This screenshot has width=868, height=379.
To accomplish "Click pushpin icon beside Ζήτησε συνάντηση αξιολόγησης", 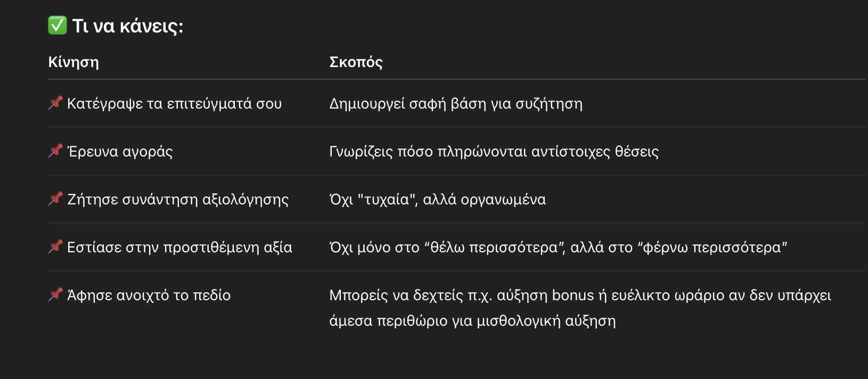I will click(x=55, y=199).
